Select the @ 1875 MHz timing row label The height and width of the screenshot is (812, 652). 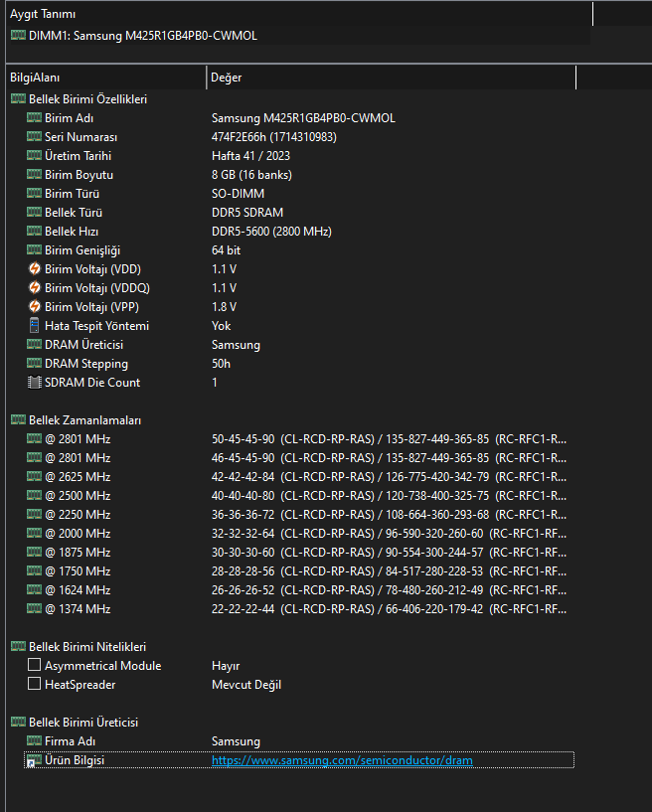tap(78, 553)
